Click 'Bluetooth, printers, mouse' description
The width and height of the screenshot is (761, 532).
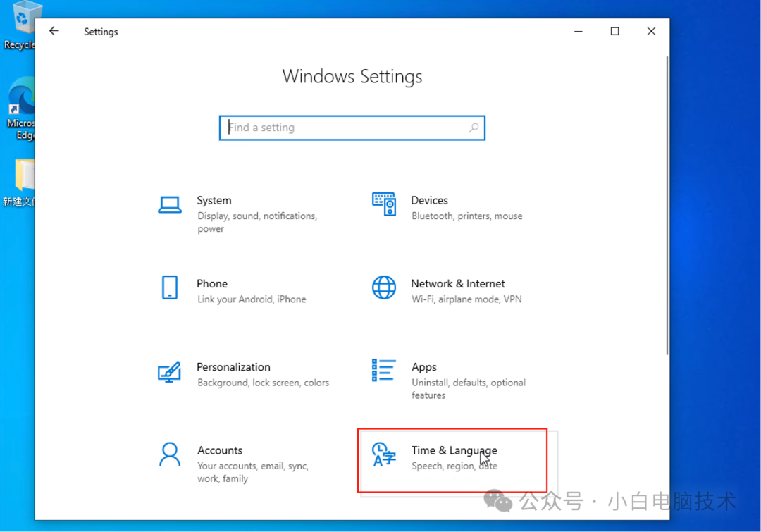point(467,216)
